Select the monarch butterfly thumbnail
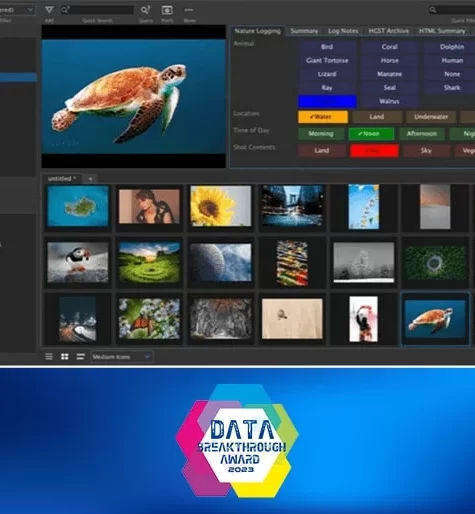The height and width of the screenshot is (514, 475). (149, 319)
